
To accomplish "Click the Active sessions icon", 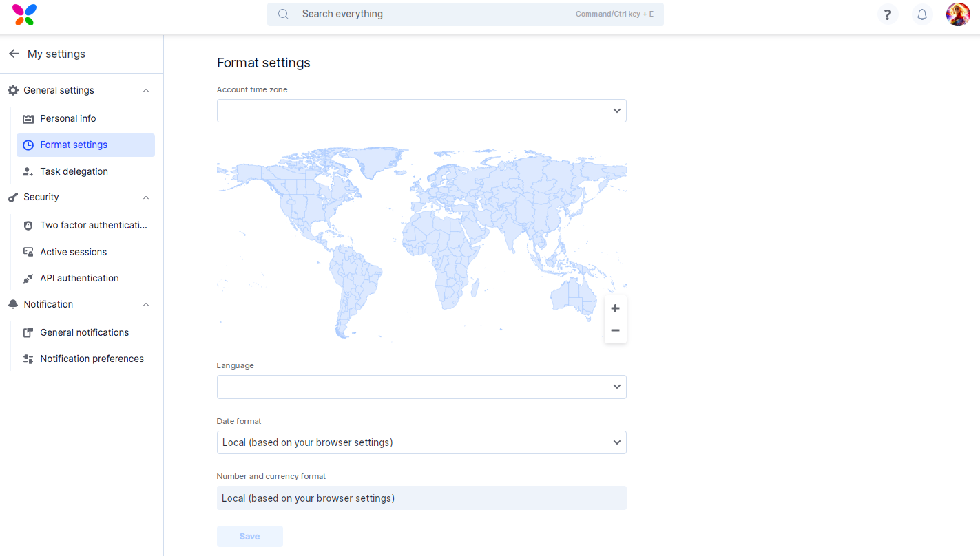I will pyautogui.click(x=28, y=252).
